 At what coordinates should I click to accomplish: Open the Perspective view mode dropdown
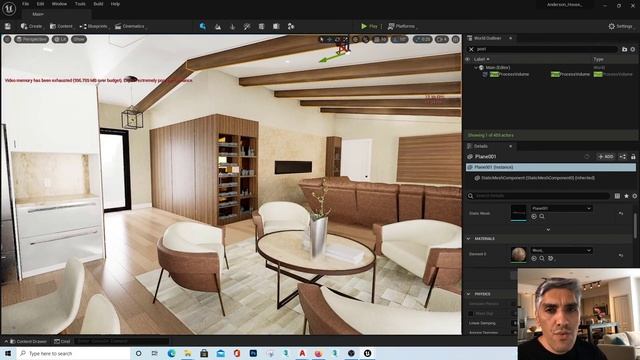[x=31, y=39]
